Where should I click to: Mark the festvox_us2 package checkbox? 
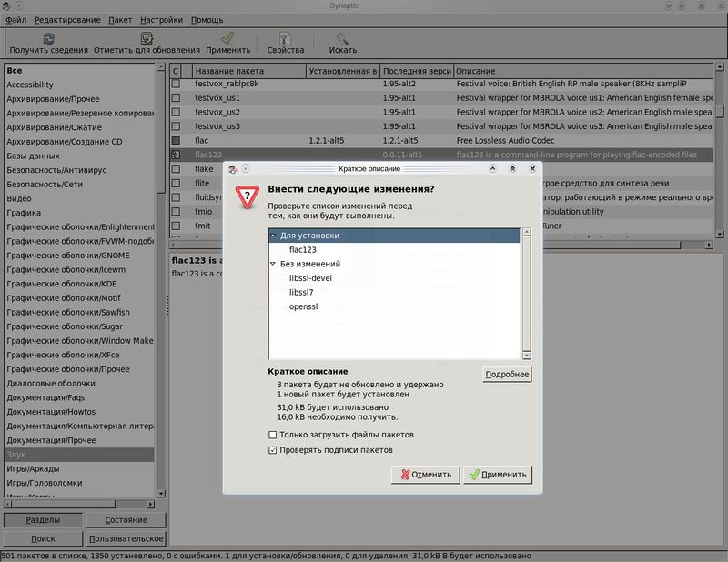[176, 112]
